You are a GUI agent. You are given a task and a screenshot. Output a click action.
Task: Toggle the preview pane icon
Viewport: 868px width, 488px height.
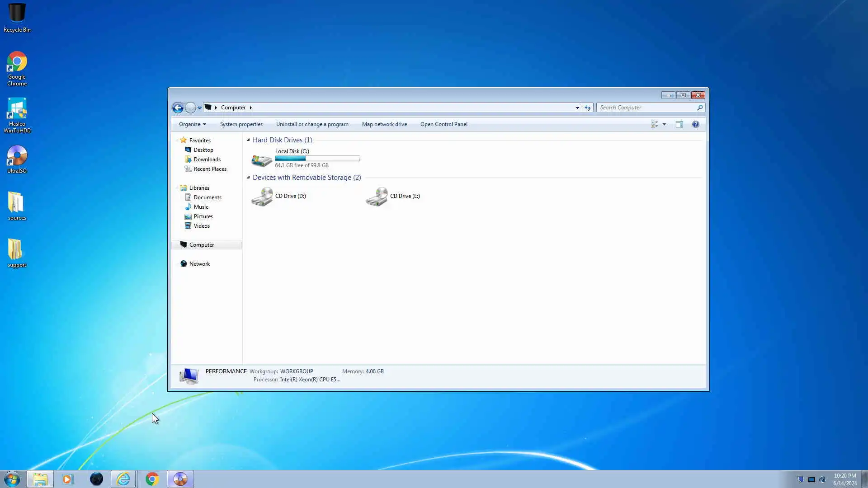point(679,124)
